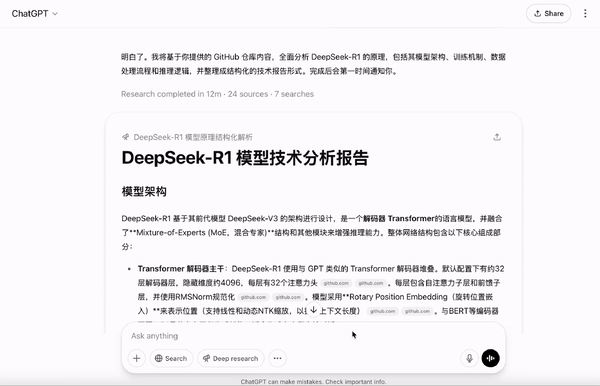Click into the Ask anything input field
The height and width of the screenshot is (386, 600).
[x=291, y=336]
